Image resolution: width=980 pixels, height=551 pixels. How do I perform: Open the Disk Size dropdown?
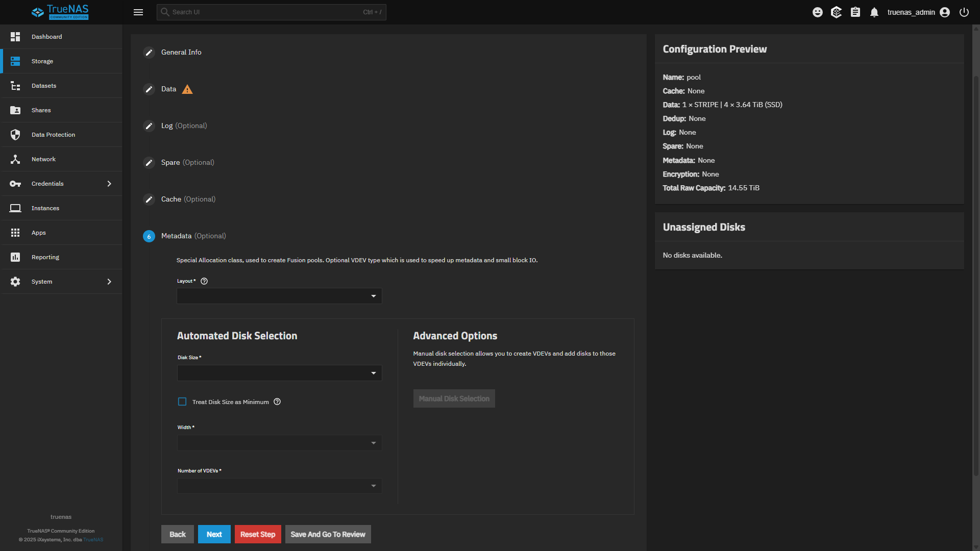279,373
